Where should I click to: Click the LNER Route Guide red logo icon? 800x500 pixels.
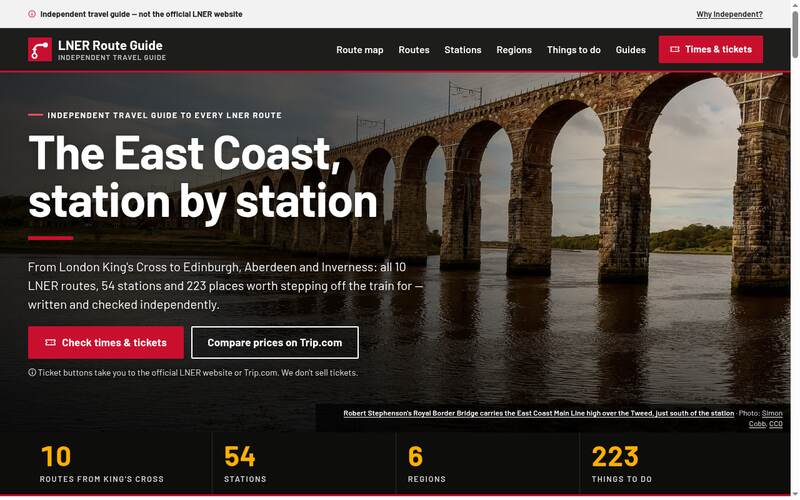[40, 49]
